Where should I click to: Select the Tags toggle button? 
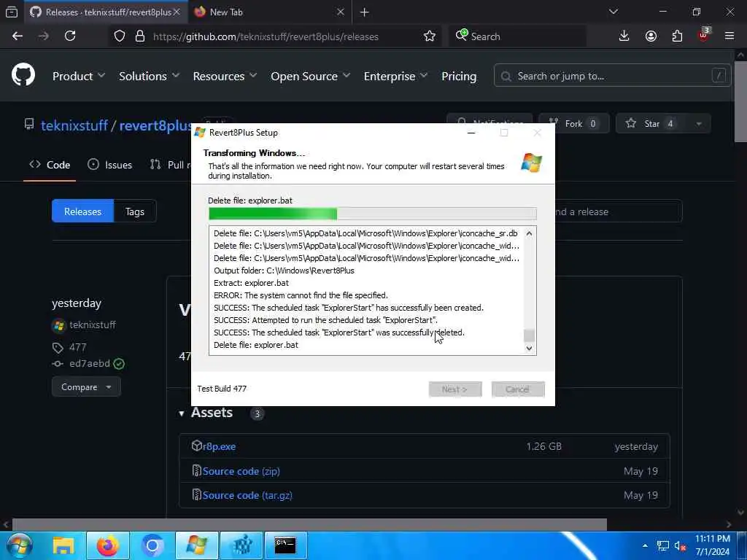click(x=135, y=211)
